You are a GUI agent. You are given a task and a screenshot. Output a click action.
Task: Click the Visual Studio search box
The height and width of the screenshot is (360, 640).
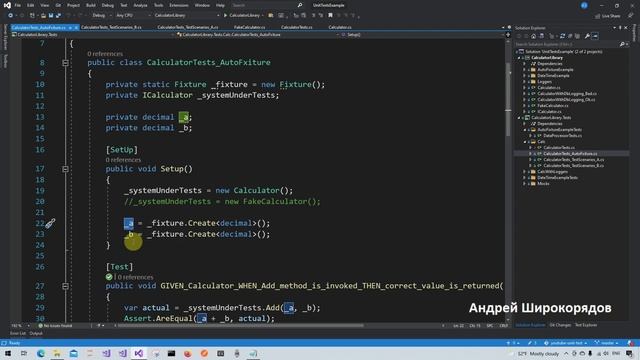[x=266, y=5]
